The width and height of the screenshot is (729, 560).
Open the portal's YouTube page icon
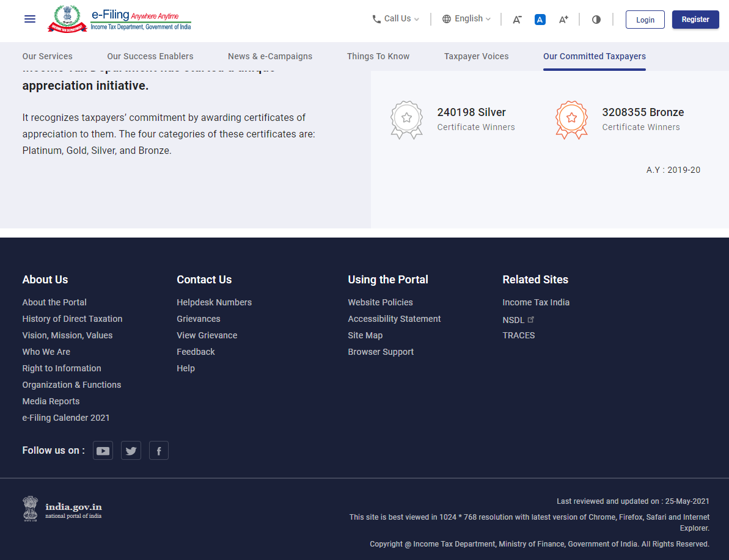(x=103, y=450)
